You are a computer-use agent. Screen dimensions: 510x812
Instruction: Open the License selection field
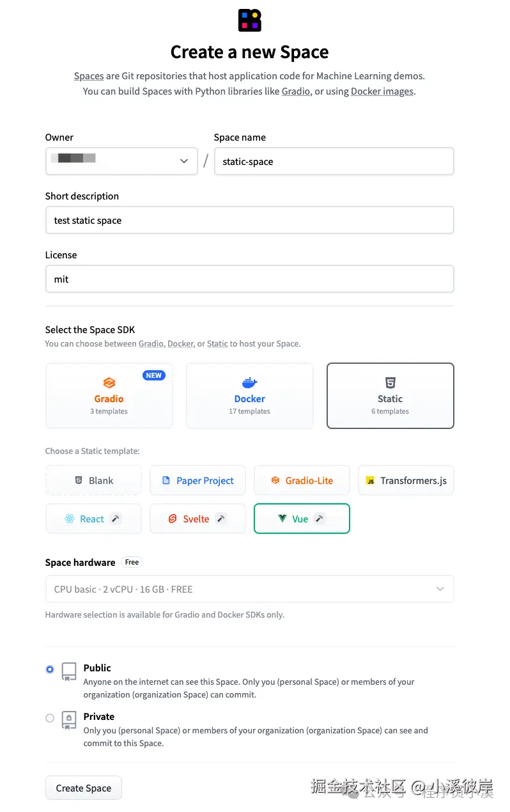coord(249,279)
